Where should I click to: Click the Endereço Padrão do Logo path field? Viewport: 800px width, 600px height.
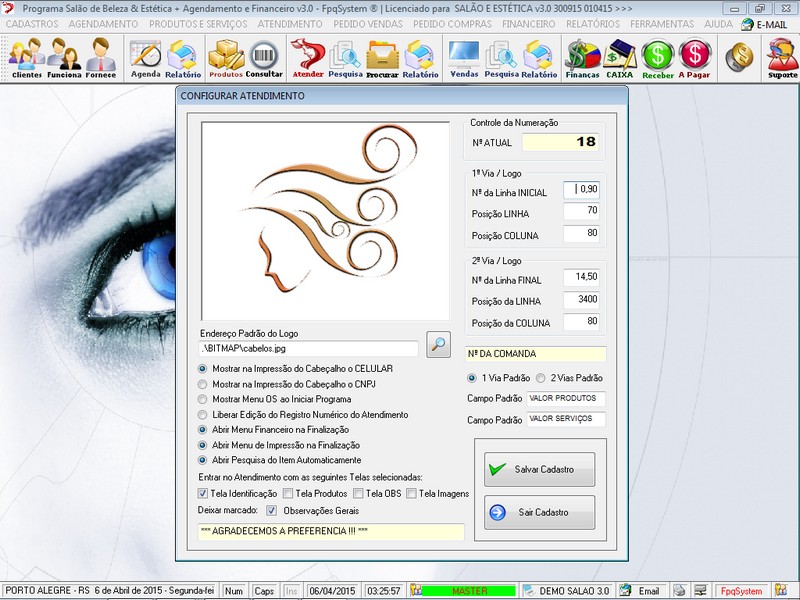[x=308, y=349]
